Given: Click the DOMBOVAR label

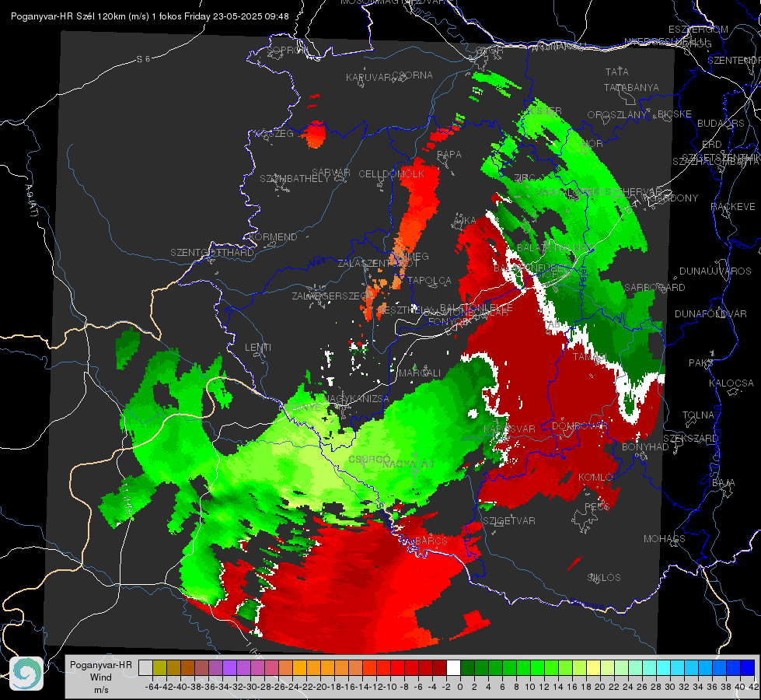Looking at the screenshot, I should click(579, 426).
